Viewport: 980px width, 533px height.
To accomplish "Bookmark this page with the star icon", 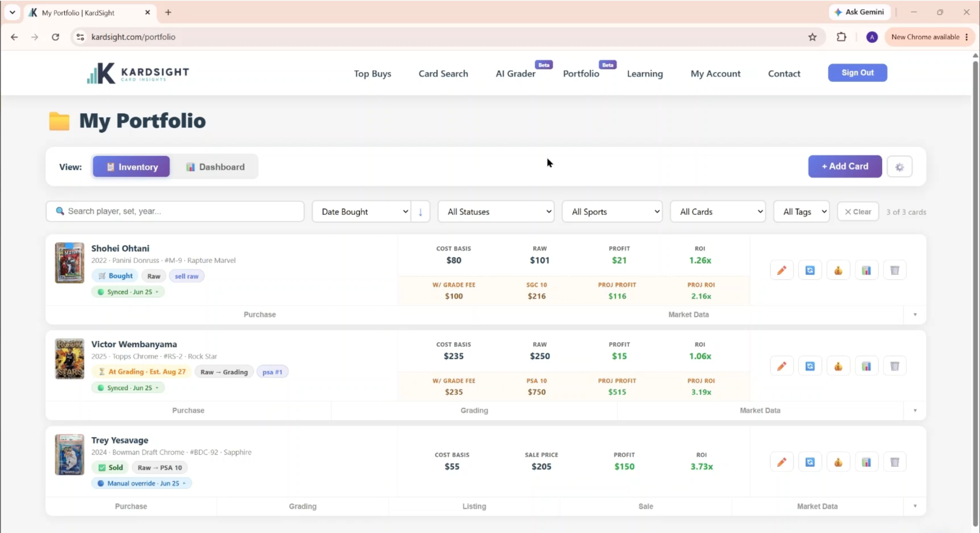I will (813, 37).
